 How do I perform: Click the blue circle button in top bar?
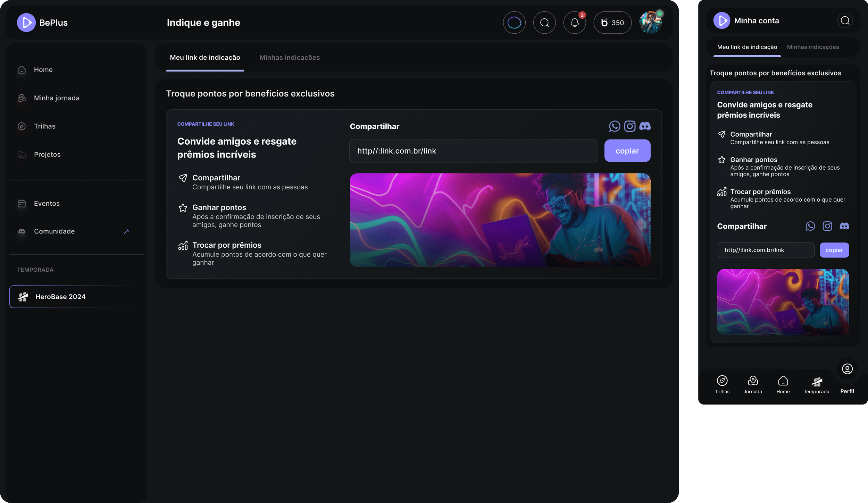[514, 23]
